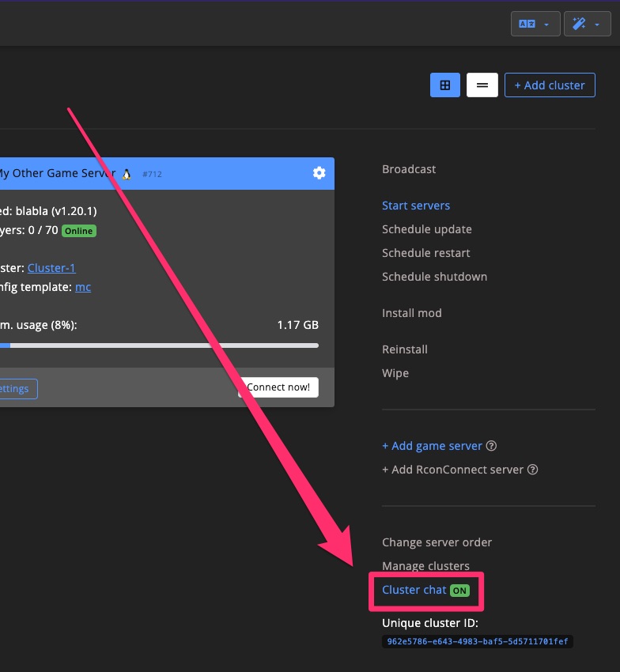The image size is (620, 672).
Task: Select Install mod
Action: click(x=411, y=312)
